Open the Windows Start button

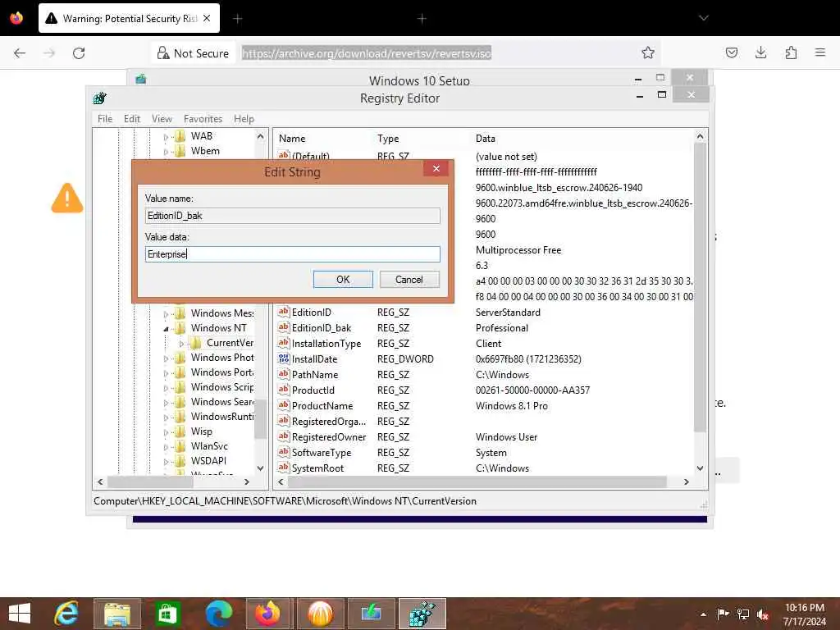21,614
